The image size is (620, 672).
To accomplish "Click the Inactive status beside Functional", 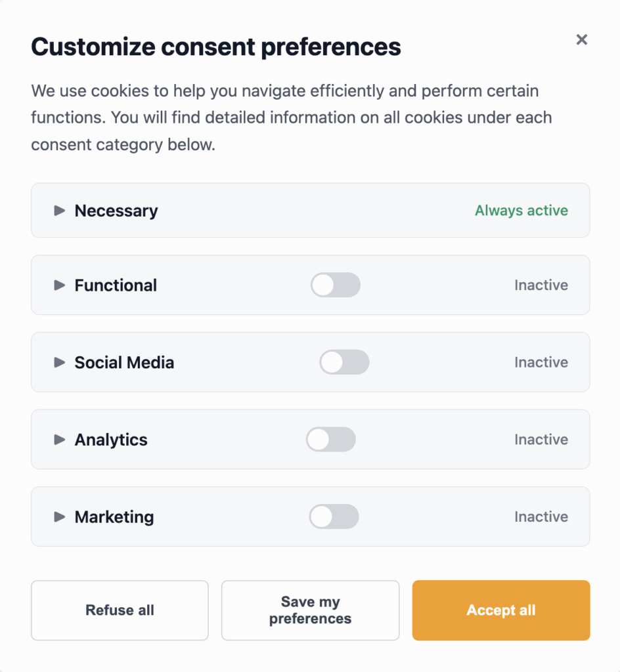I will (541, 285).
